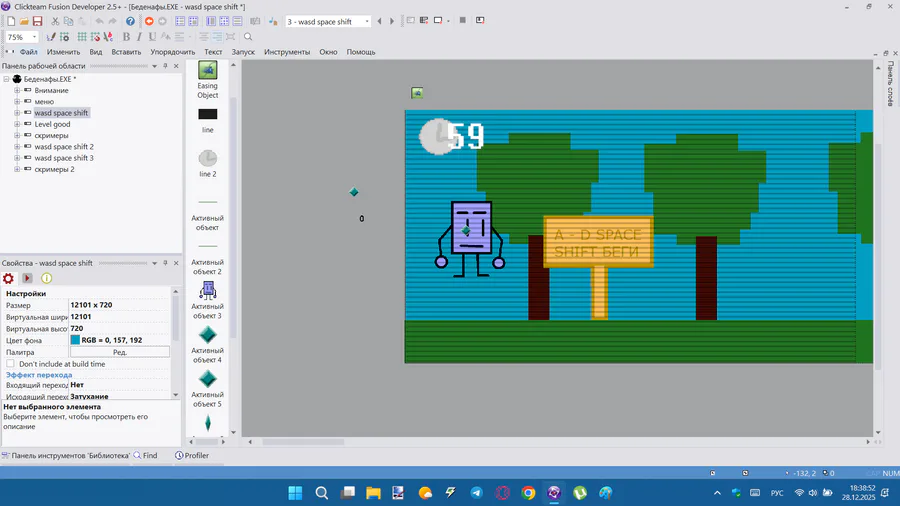The height and width of the screenshot is (506, 900).
Task: Open Help contents via question mark icon
Action: pos(130,21)
